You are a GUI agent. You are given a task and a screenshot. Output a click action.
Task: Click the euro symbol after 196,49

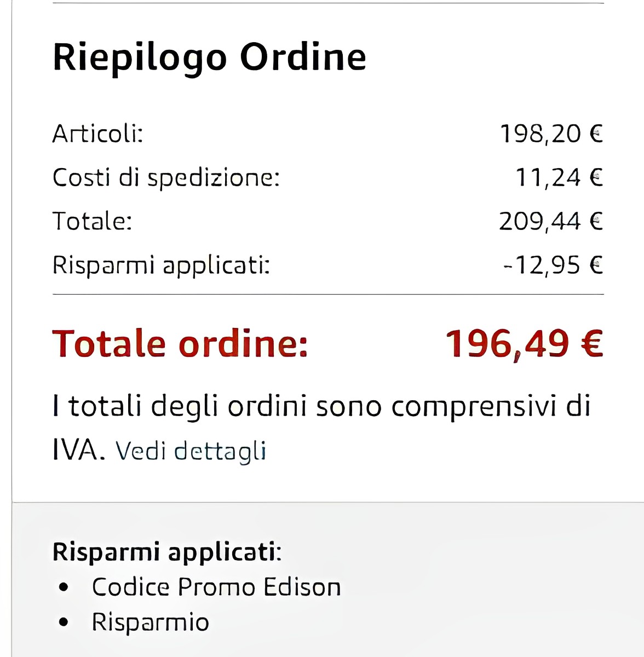point(591,344)
